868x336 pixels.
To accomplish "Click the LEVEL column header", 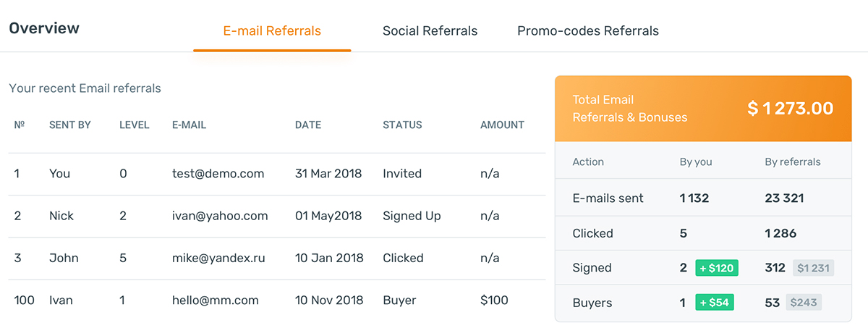I will [x=134, y=125].
